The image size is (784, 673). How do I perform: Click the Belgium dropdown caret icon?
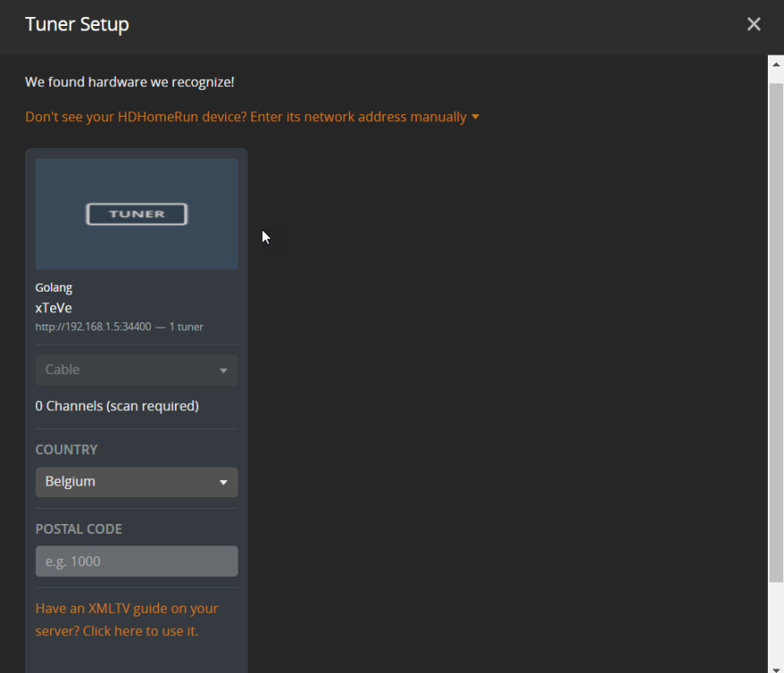[223, 483]
